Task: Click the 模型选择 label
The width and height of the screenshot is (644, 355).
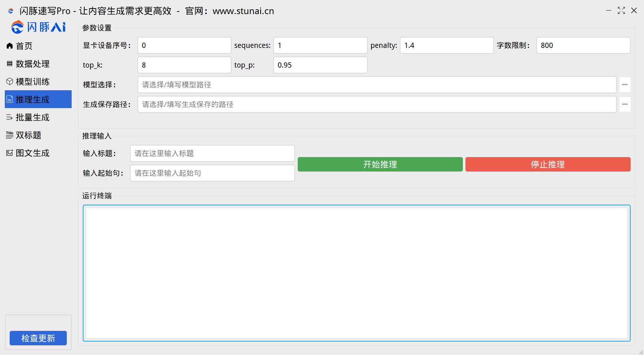Action: point(99,85)
